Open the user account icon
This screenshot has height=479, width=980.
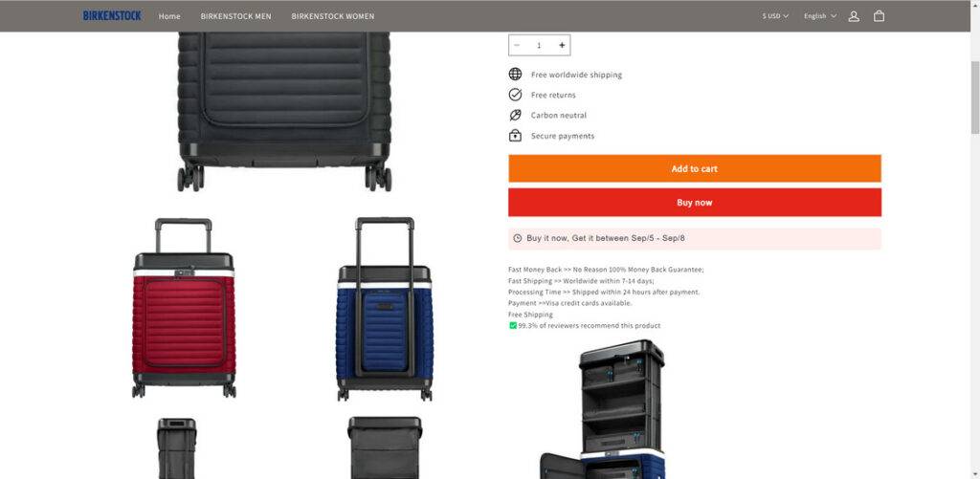[853, 16]
